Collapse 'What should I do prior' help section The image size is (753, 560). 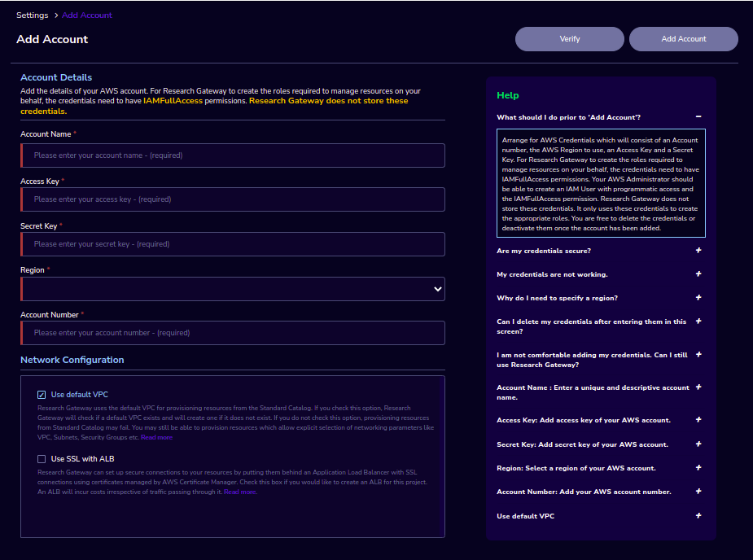point(698,116)
